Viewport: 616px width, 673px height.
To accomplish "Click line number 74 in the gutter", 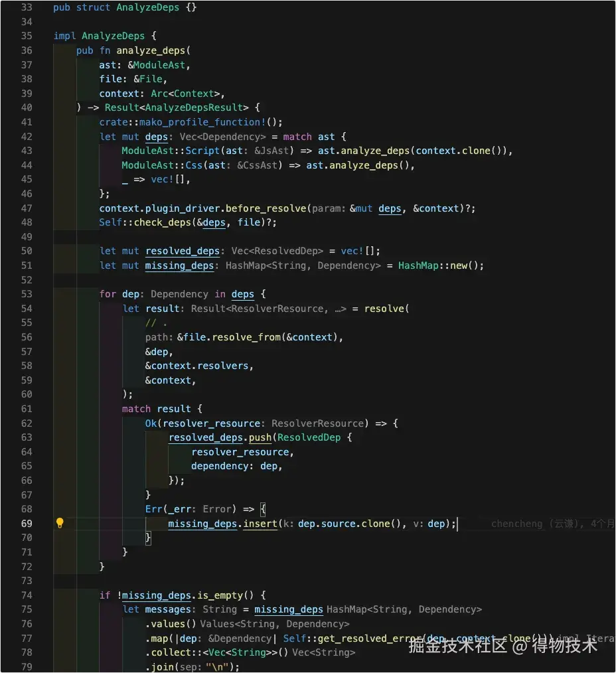I will (27, 595).
